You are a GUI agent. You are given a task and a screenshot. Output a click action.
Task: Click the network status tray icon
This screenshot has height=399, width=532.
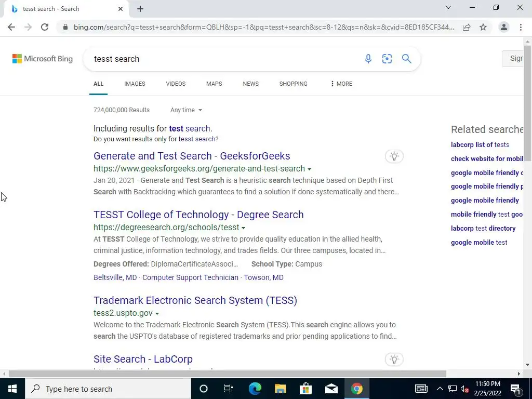[x=453, y=389]
